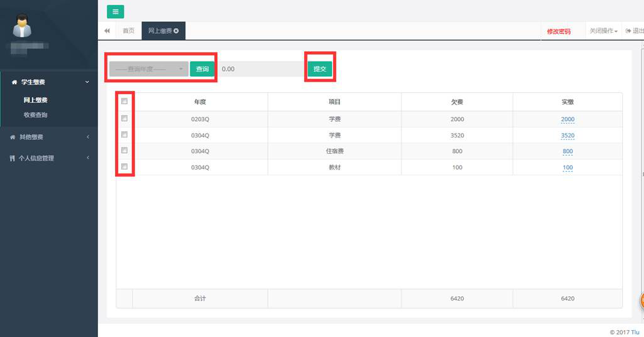644x337 pixels.
Task: Switch to the 首页 tab
Action: tap(128, 31)
